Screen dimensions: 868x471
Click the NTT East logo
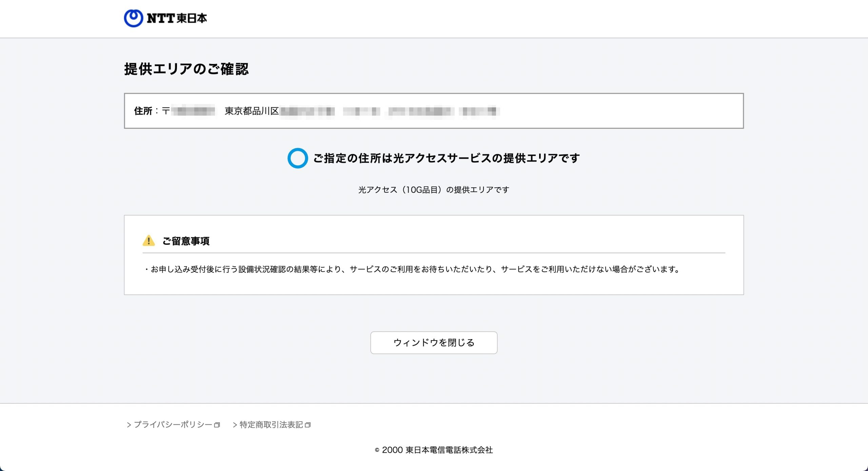click(x=165, y=18)
